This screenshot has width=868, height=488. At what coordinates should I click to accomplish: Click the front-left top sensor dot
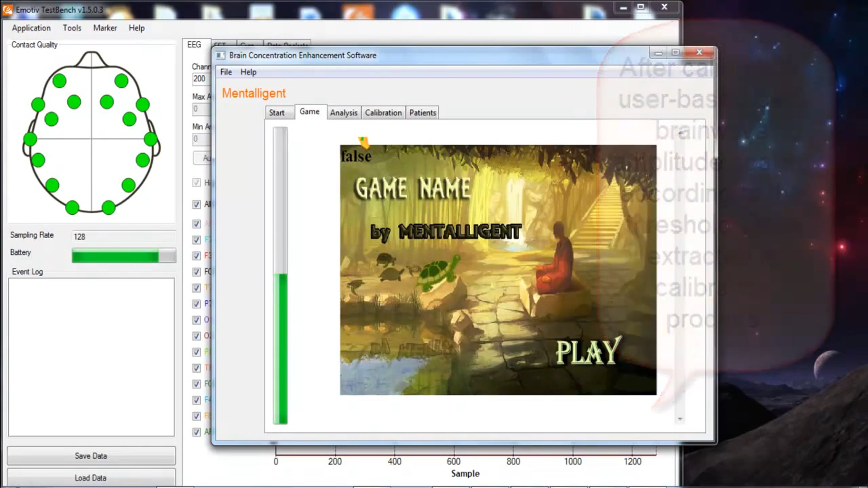tap(59, 81)
